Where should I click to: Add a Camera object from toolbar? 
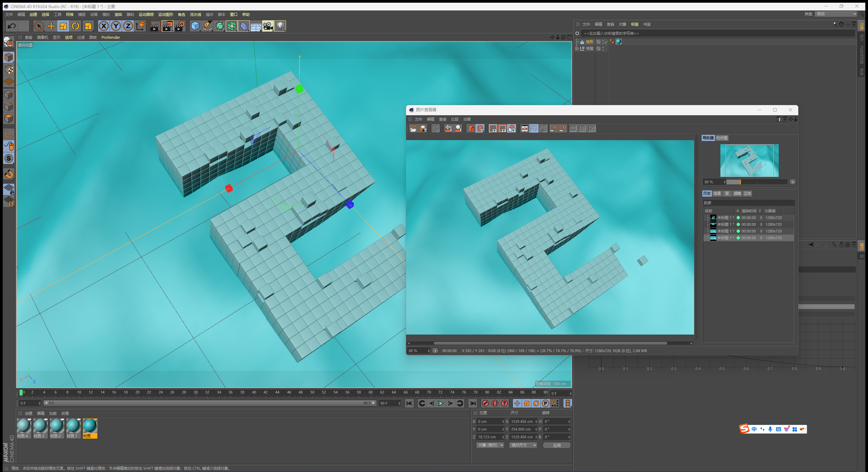pos(268,26)
